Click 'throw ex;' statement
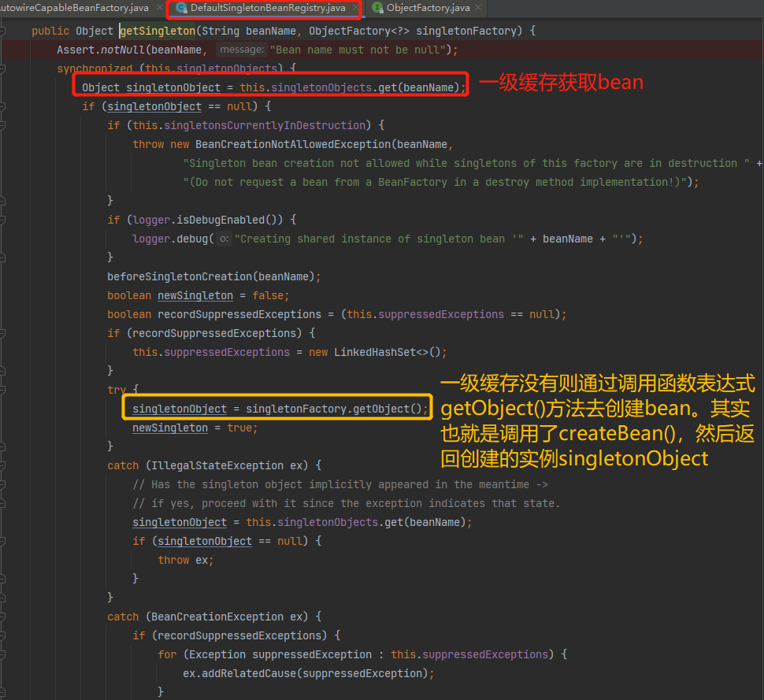764x700 pixels. point(186,560)
